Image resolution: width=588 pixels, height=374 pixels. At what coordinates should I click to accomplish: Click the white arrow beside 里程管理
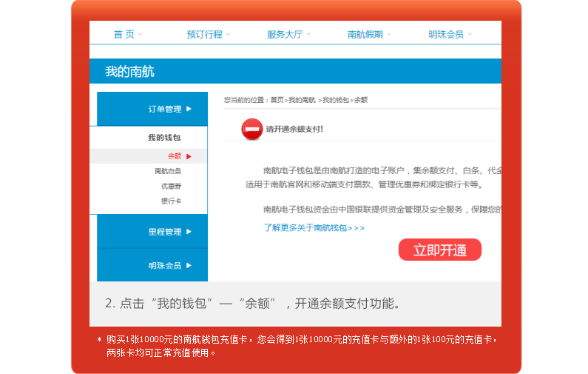[189, 232]
